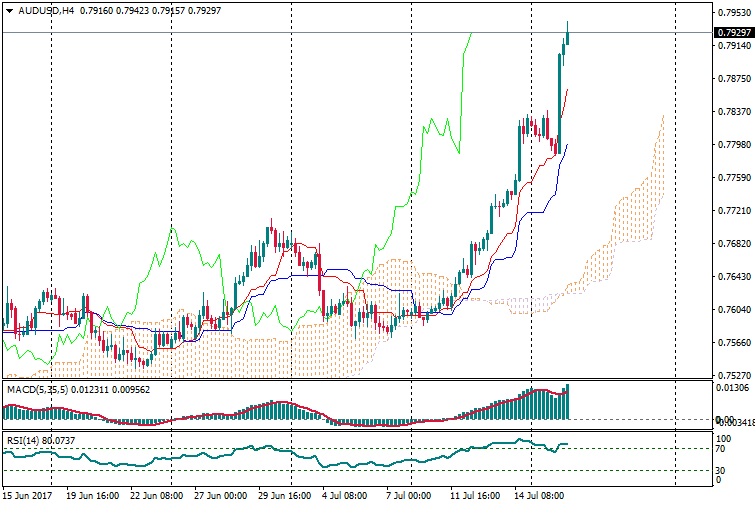Click the 0.78370 price axis label
Screen dimensions: 755x507
point(733,112)
